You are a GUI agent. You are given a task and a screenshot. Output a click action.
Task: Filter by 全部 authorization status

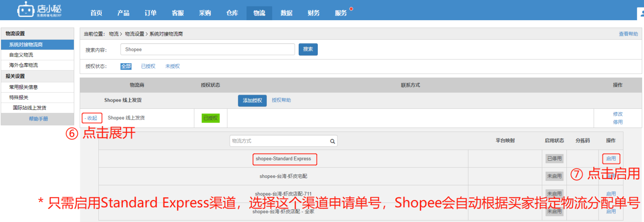(x=126, y=66)
